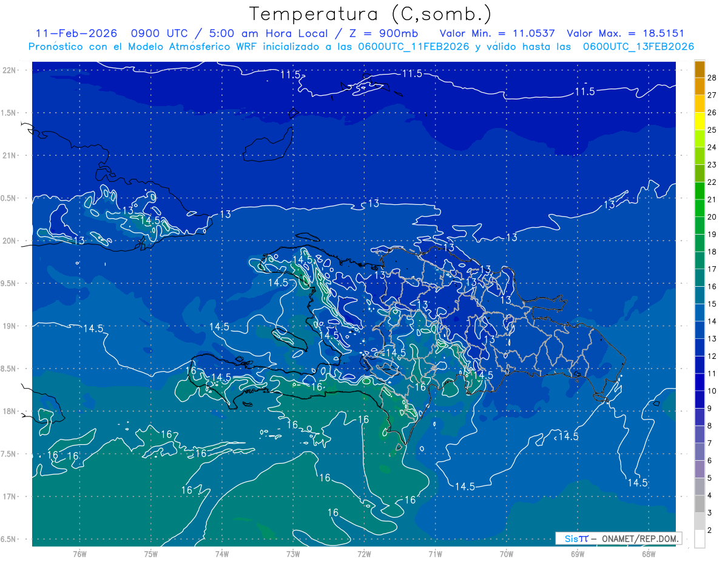Click the '6' color scale label
This screenshot has width=728, height=562.
coord(710,461)
